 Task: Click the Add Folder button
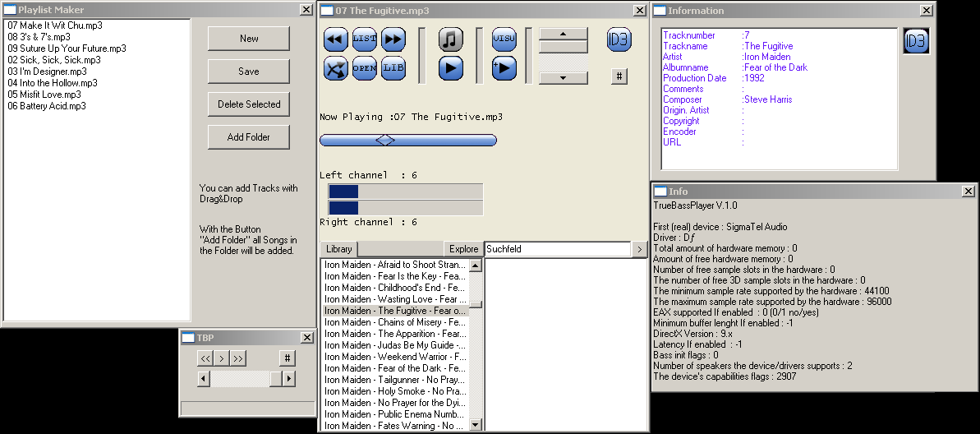[x=249, y=137]
